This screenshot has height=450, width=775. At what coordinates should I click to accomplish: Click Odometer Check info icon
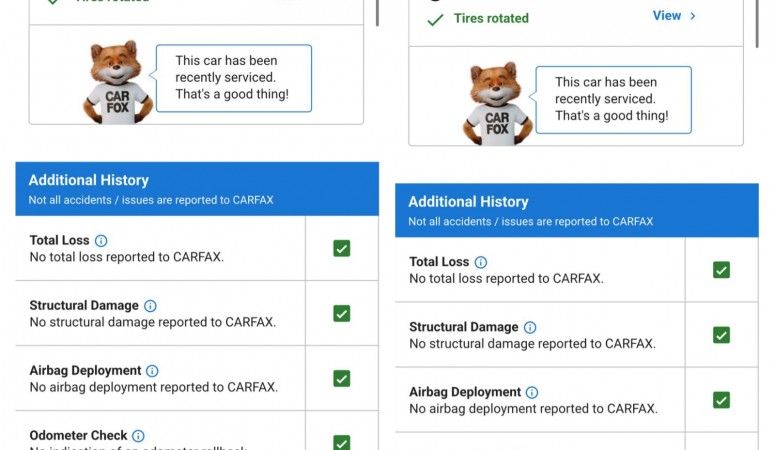point(138,436)
